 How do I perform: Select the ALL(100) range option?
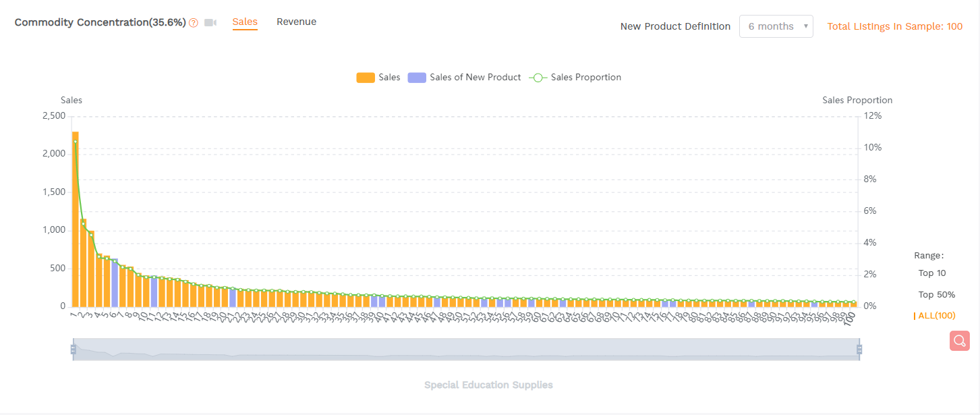[936, 316]
